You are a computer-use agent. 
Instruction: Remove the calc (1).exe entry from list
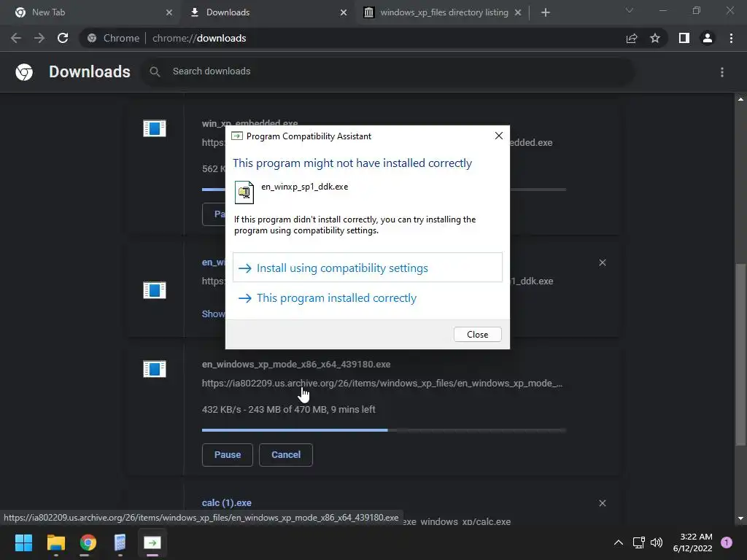602,503
